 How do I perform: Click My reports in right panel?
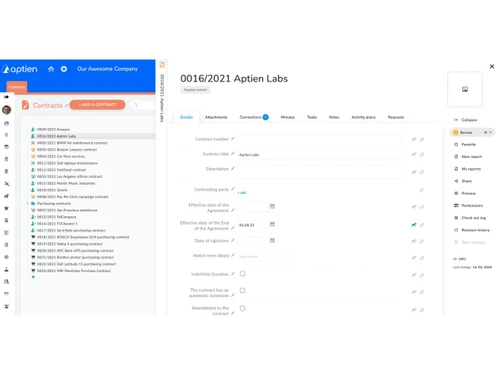click(x=467, y=169)
